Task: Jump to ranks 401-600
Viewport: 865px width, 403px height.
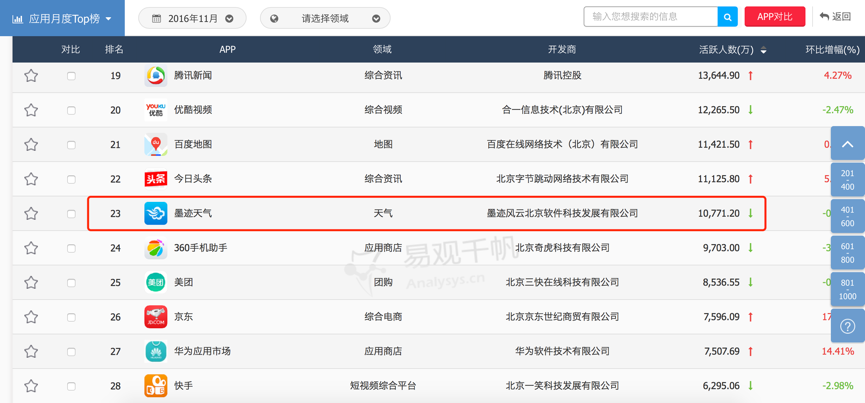Action: [x=847, y=217]
